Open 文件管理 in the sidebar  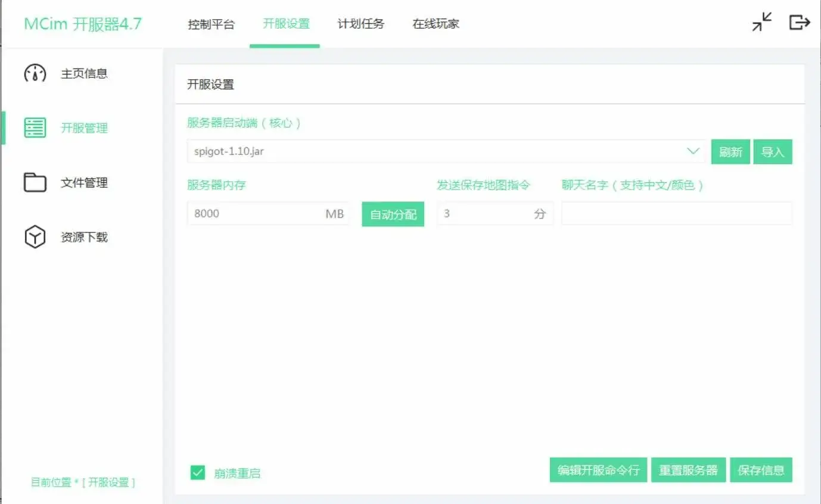click(x=84, y=183)
